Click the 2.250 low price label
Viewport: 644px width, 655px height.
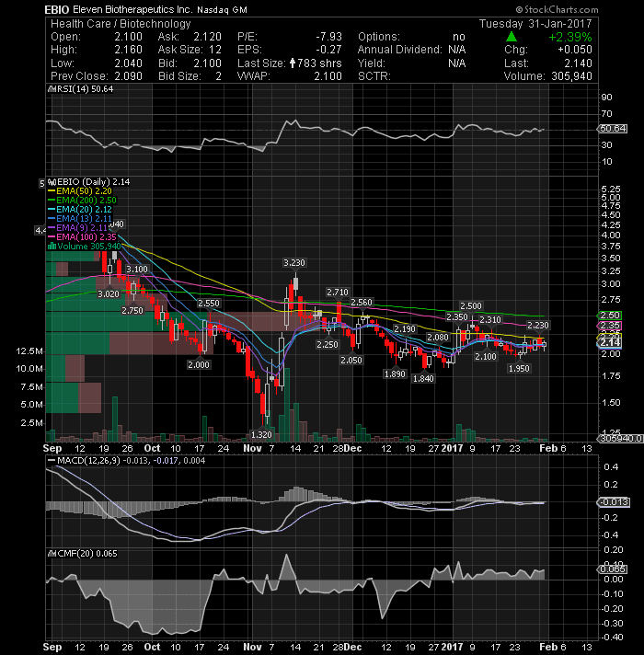(x=328, y=345)
